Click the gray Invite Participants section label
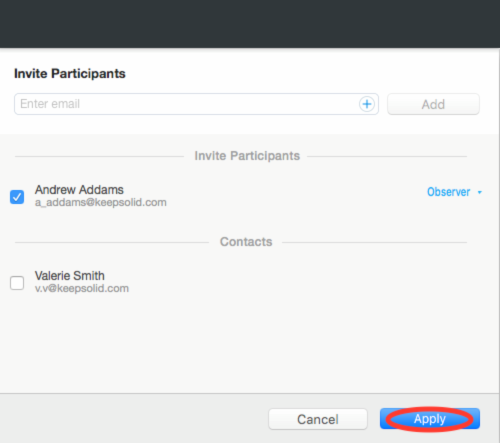 [247, 156]
